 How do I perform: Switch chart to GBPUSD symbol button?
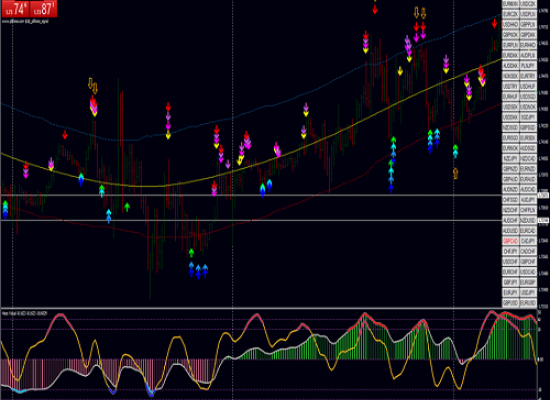coord(510,302)
